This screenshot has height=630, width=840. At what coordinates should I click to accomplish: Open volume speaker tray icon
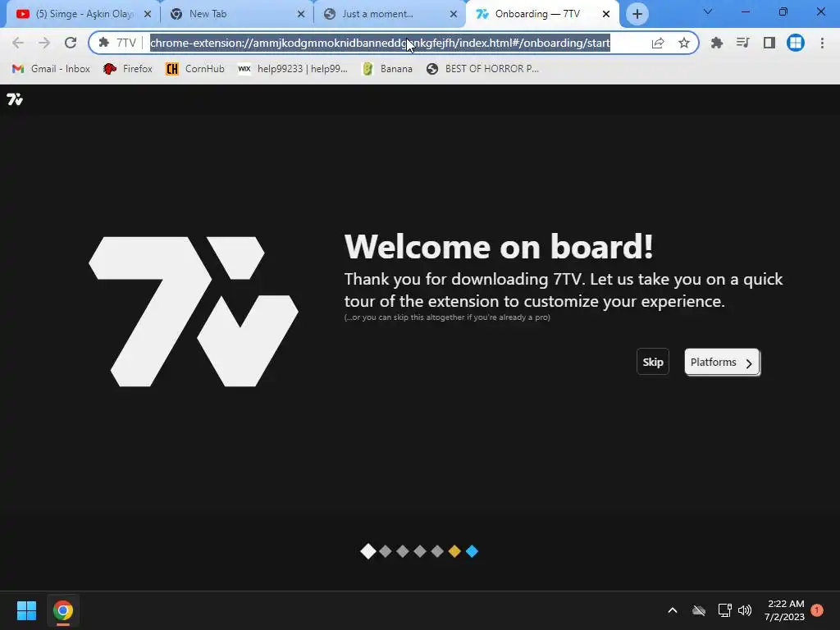tap(745, 610)
